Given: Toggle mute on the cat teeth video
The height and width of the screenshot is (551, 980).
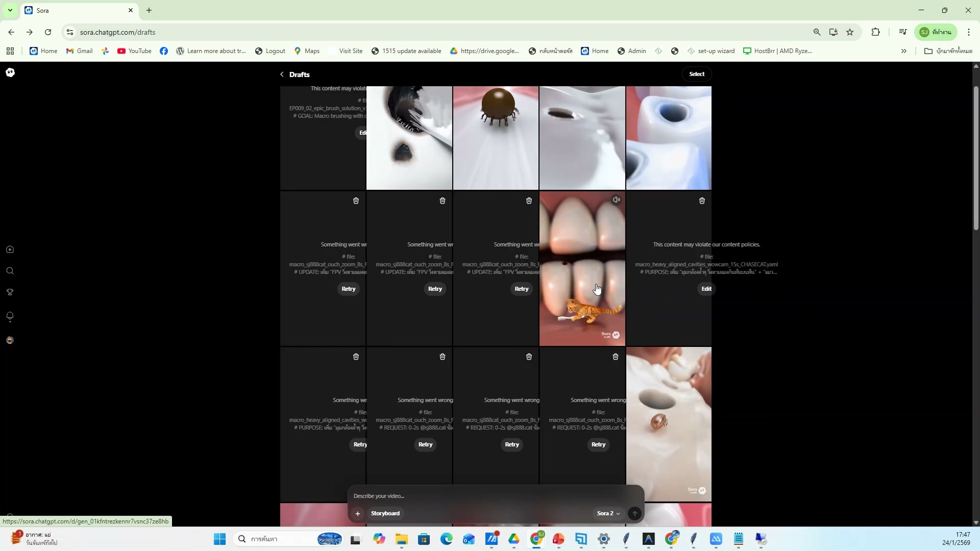Looking at the screenshot, I should pyautogui.click(x=616, y=200).
